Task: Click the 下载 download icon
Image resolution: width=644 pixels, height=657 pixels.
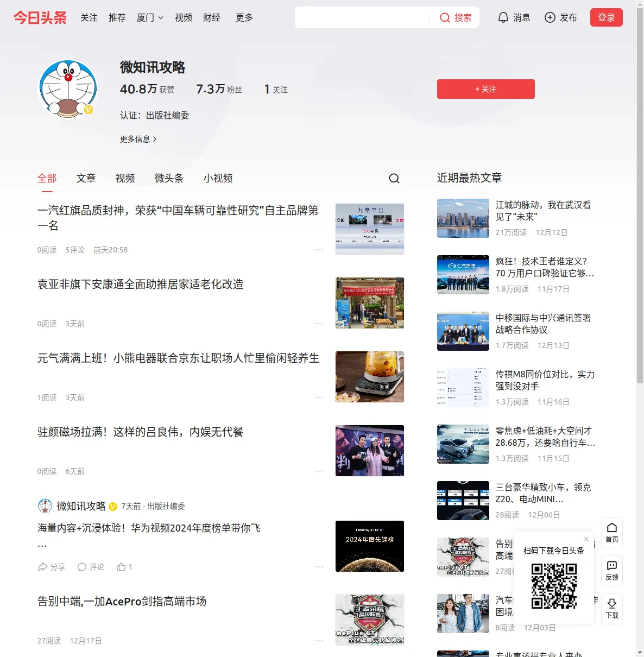Action: tap(612, 608)
